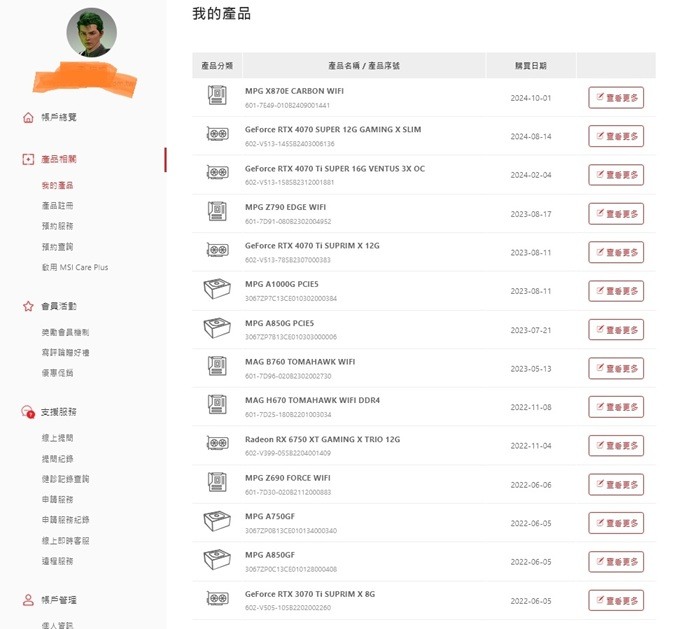The width and height of the screenshot is (674, 629).
Task: Click the motherboard icon for MPG Z690 FORCE WIFI
Action: [x=217, y=482]
